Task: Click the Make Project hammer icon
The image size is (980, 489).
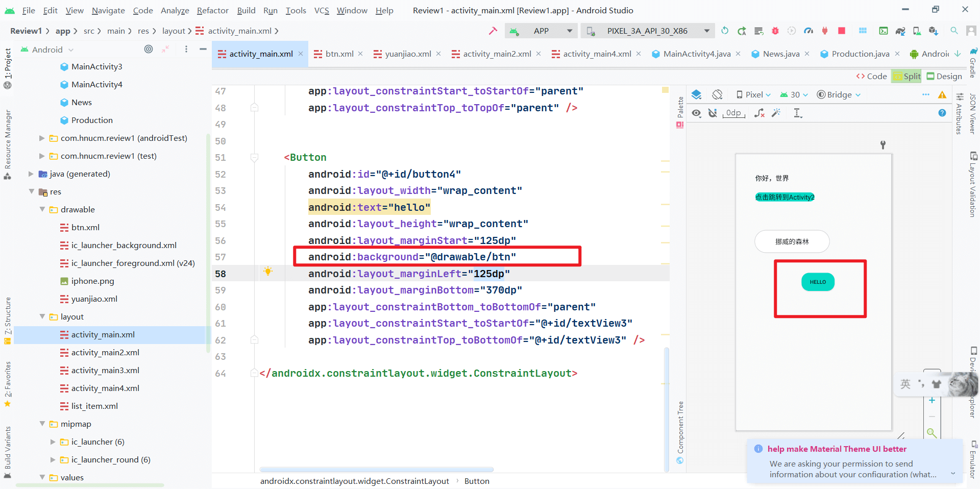Action: click(493, 31)
